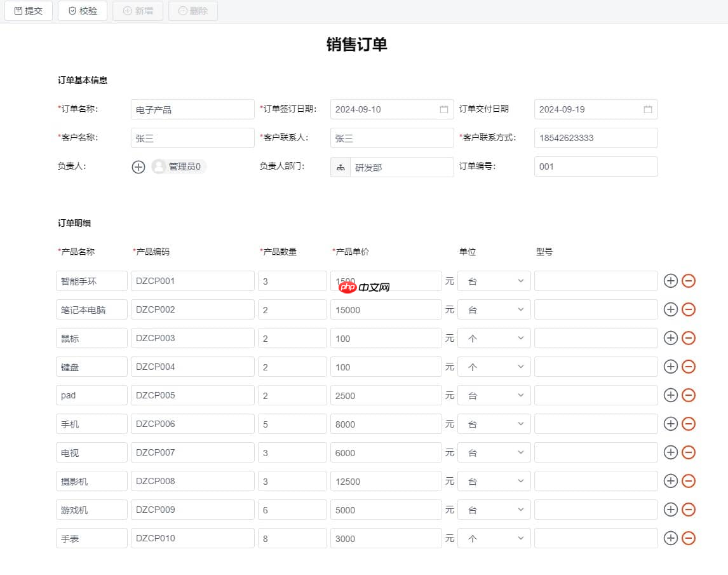Click the department picker icon beside 研发部

click(340, 166)
